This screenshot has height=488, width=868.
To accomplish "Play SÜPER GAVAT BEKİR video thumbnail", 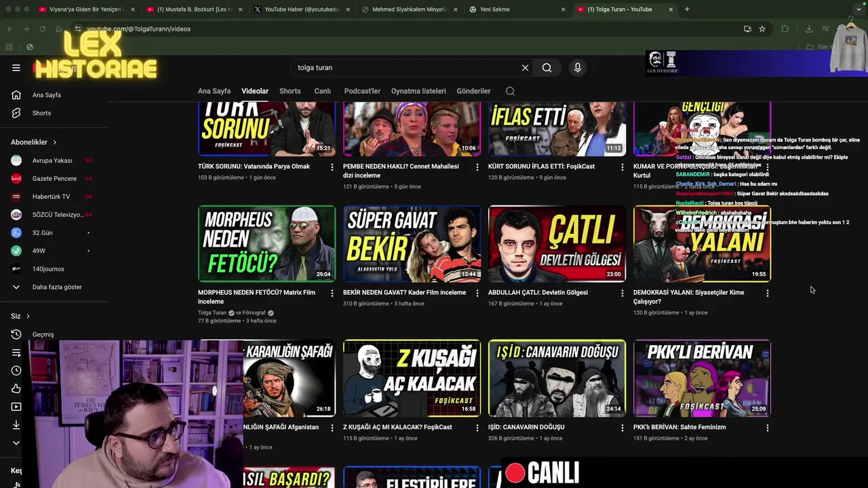I will (412, 243).
